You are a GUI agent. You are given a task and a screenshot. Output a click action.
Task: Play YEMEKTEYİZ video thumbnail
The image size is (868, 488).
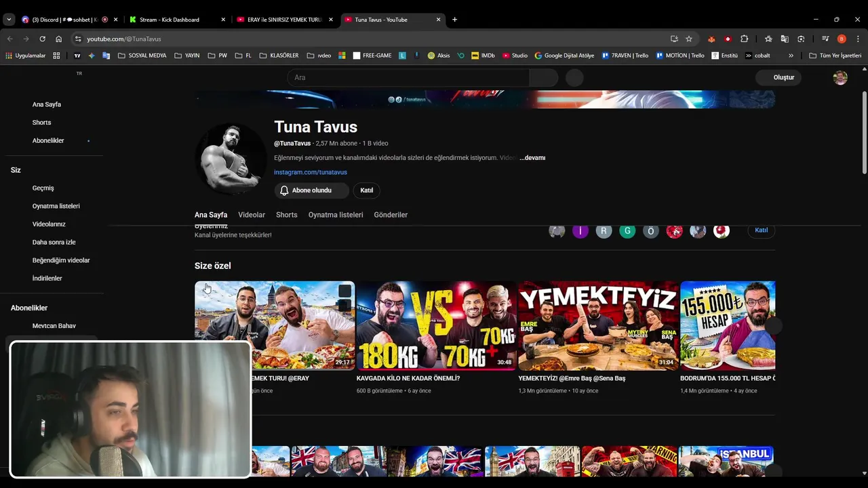tap(598, 326)
